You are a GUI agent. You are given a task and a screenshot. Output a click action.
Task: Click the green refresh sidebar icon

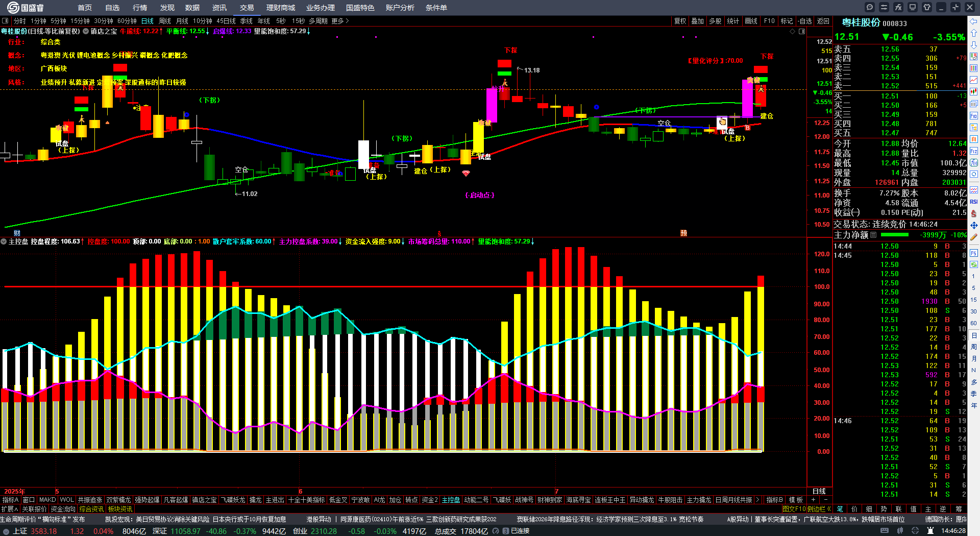click(x=974, y=264)
